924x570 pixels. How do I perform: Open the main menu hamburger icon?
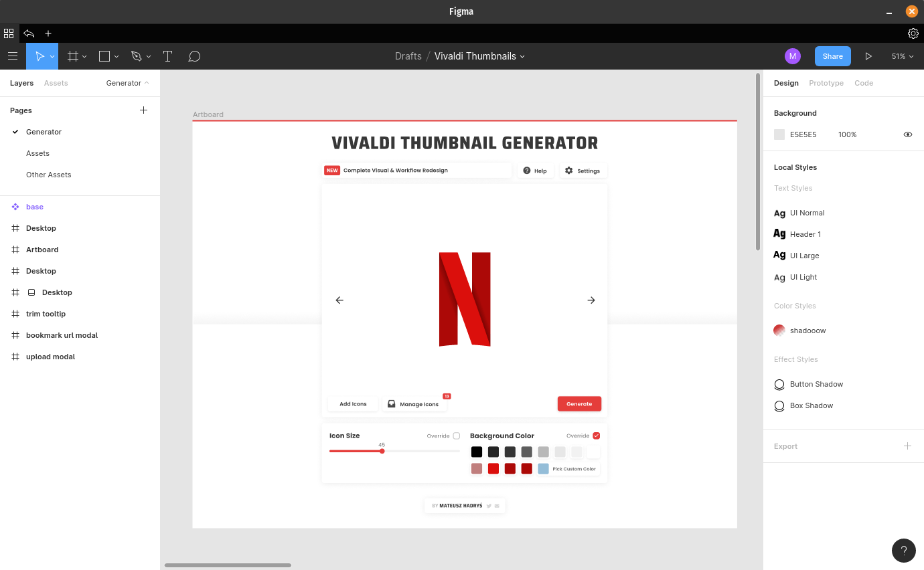(x=12, y=56)
